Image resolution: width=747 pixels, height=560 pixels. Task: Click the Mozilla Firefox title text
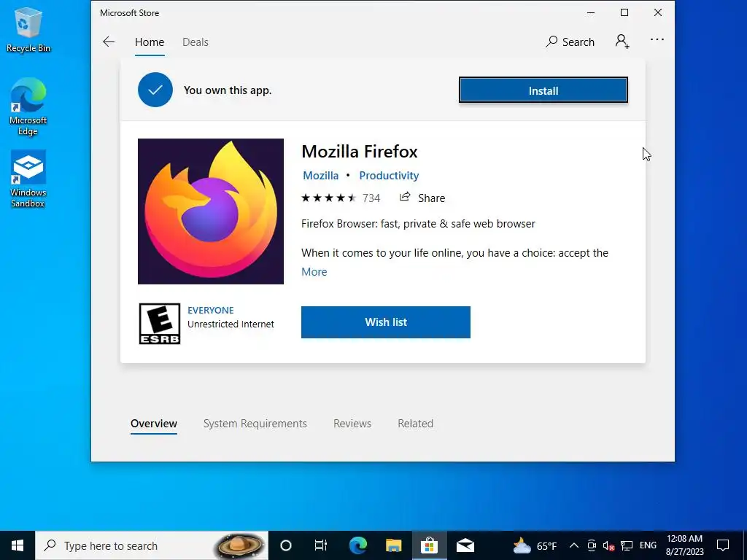click(360, 152)
